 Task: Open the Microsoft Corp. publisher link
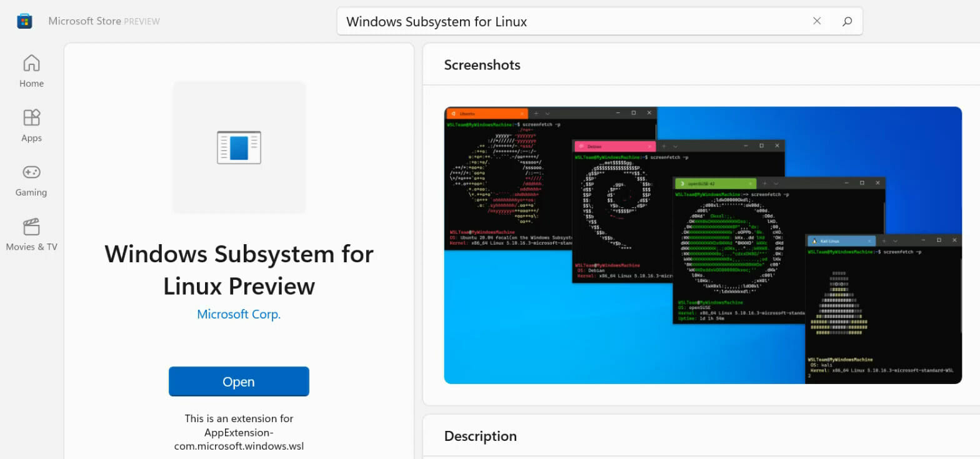pos(239,314)
